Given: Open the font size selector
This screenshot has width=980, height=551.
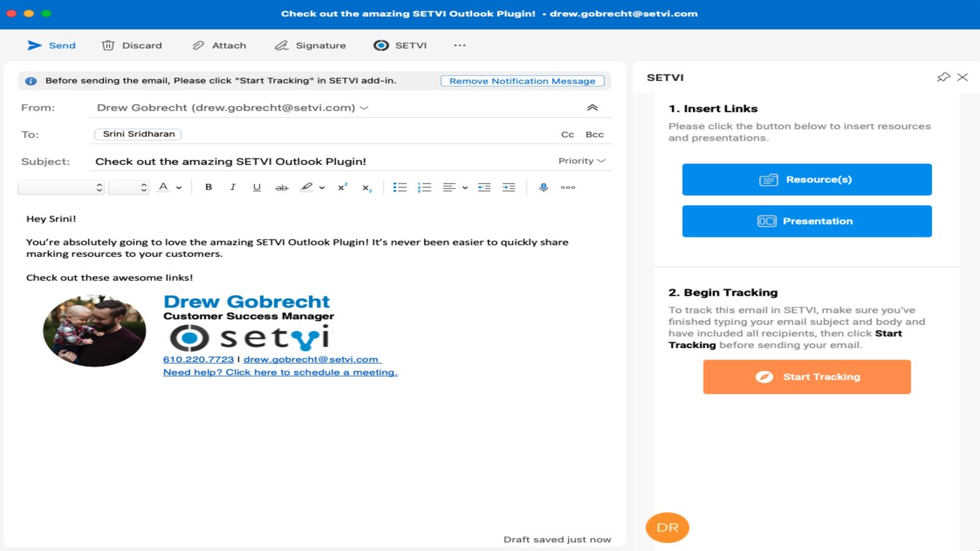Looking at the screenshot, I should click(x=128, y=187).
